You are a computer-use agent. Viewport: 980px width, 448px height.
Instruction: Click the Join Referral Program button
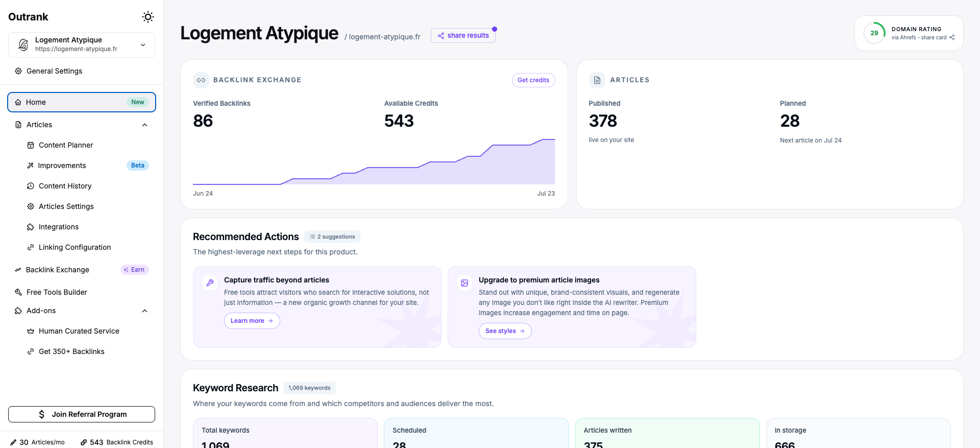pyautogui.click(x=82, y=414)
